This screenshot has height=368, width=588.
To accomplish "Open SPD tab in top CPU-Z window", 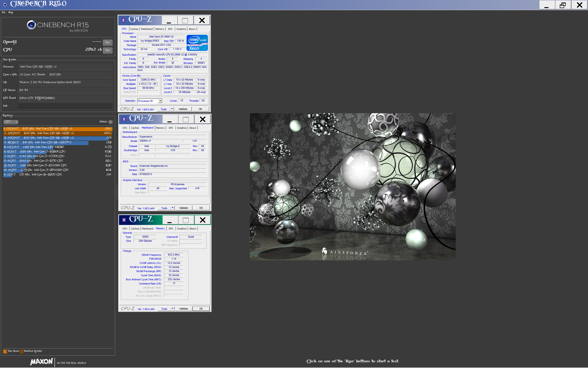I will (170, 29).
